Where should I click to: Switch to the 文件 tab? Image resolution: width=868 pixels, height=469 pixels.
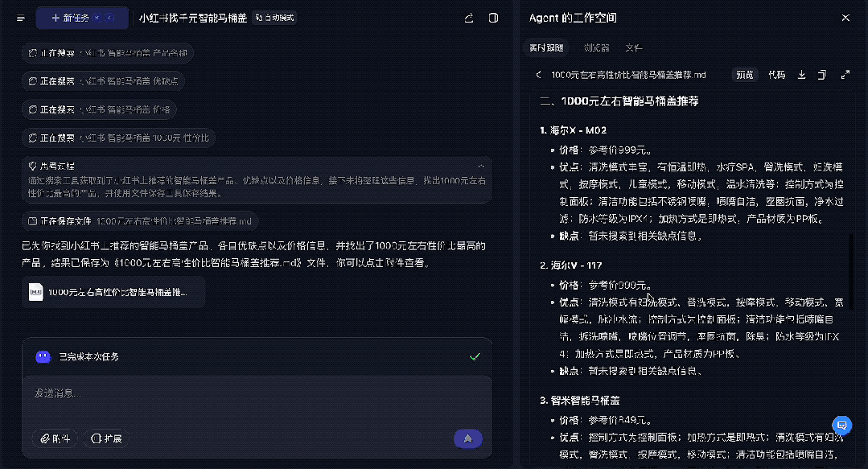point(633,47)
